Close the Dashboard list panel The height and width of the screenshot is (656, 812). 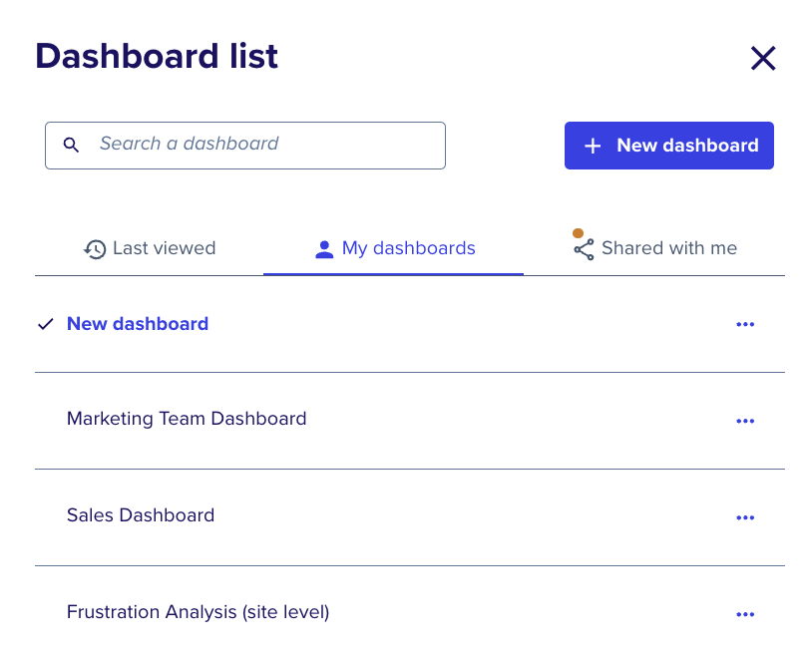[x=763, y=58]
